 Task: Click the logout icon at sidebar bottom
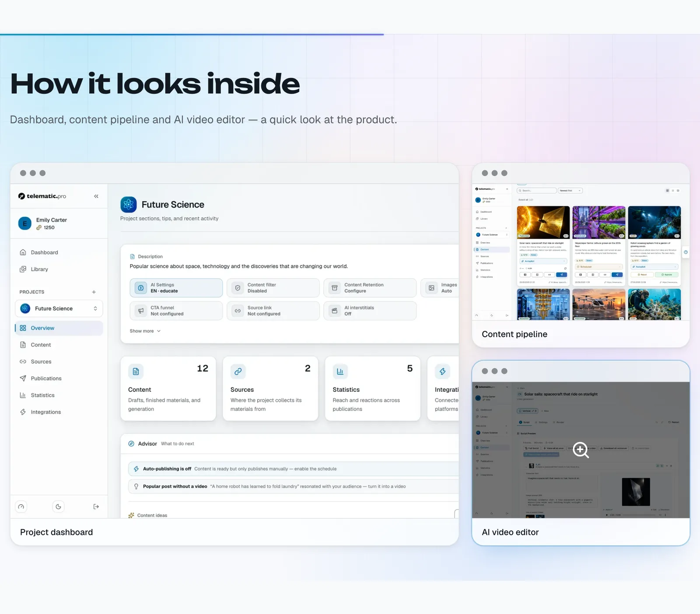tap(96, 506)
